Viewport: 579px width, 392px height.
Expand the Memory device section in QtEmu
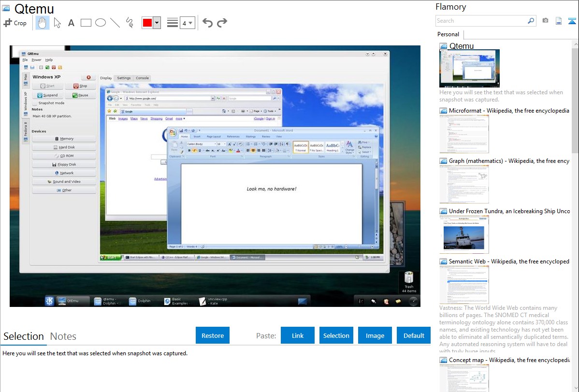[x=64, y=139]
